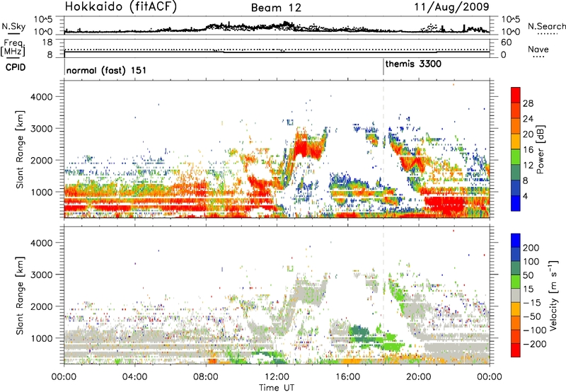Click the '60' Nave axis tick
The height and width of the screenshot is (392, 566).
[x=506, y=42]
